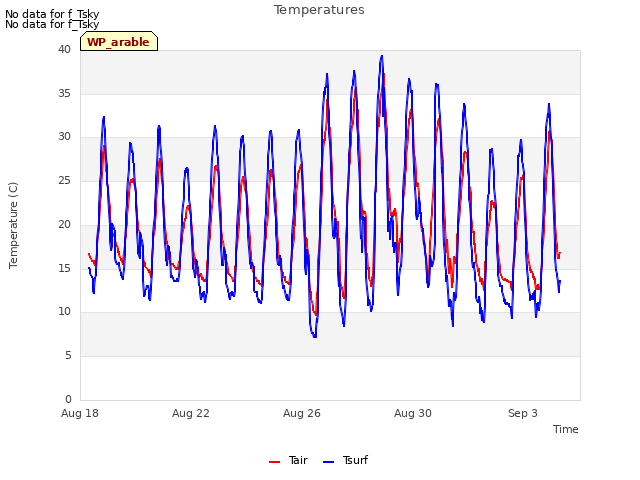The width and height of the screenshot is (640, 480).
Task: Click the Temperature (C) axis label
Action: tap(13, 225)
